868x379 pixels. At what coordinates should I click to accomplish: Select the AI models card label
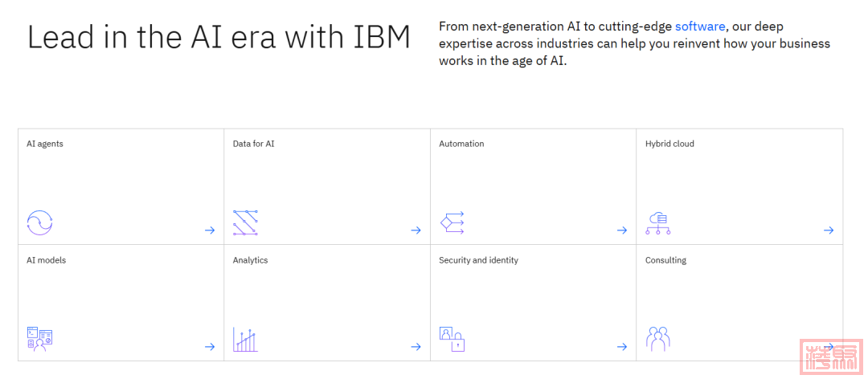(47, 260)
